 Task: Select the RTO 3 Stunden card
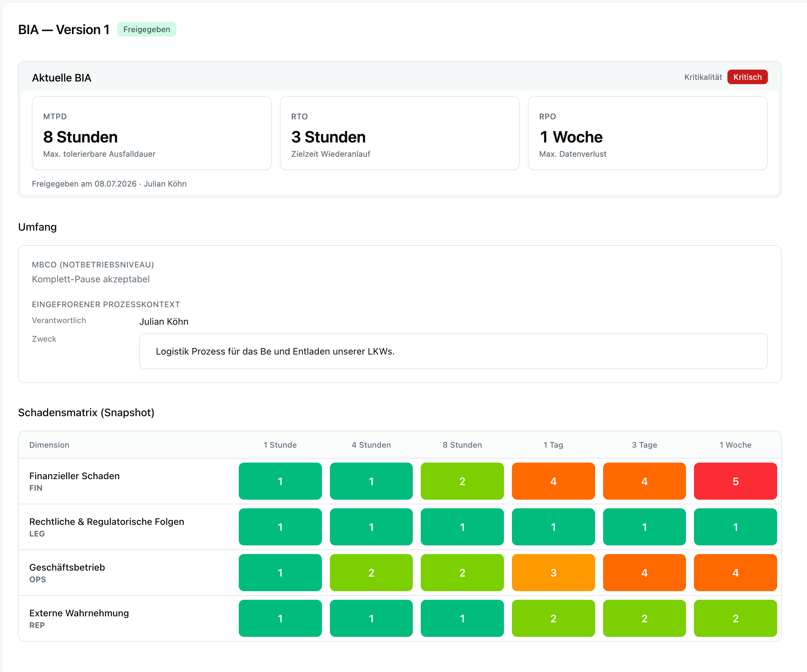[400, 133]
